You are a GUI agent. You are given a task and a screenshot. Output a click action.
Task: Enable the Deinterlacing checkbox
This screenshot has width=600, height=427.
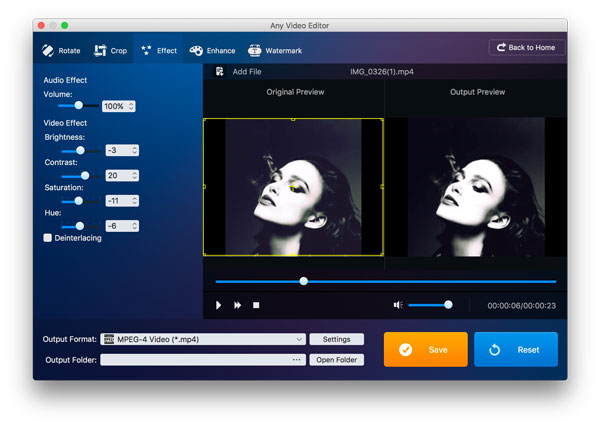coord(48,238)
